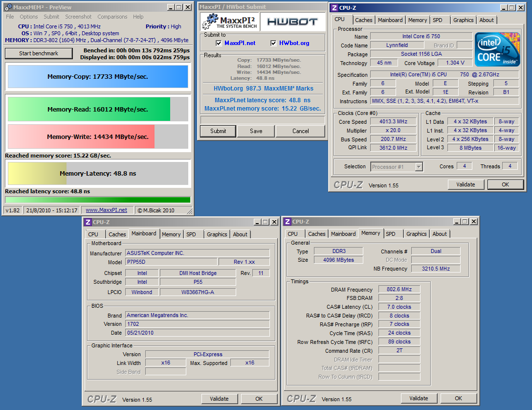Click the BIOS version 1702 field
Viewport: 532px width, 410px height.
[x=198, y=324]
